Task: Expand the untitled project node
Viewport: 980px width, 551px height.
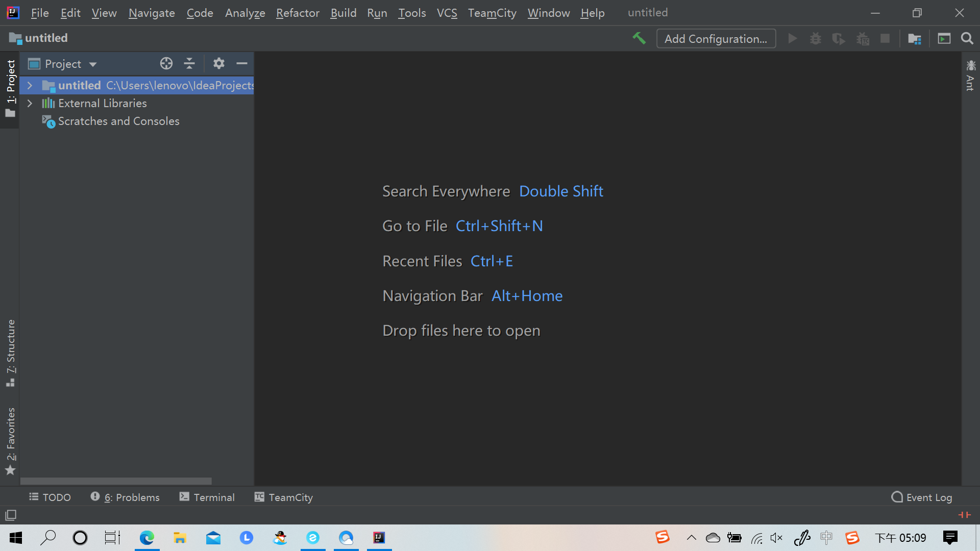Action: coord(30,85)
